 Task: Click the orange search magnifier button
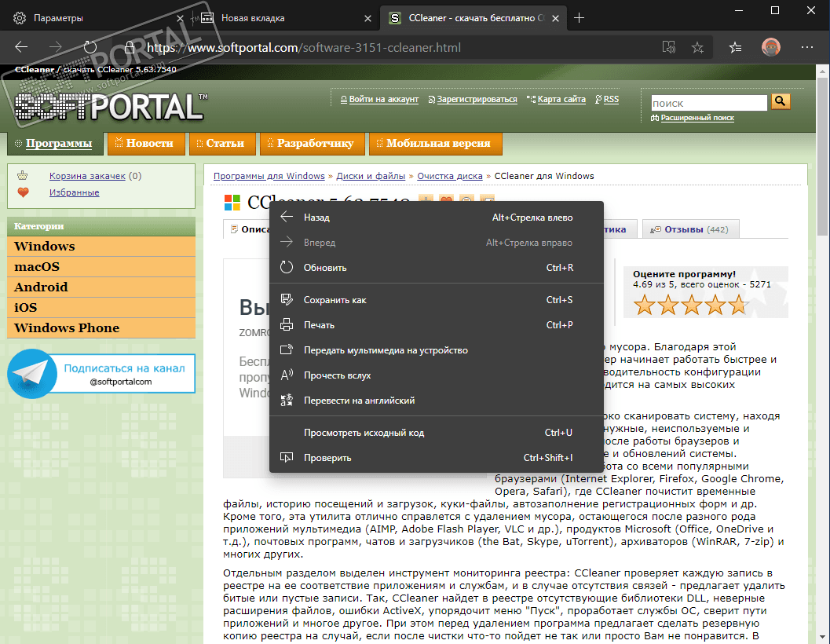coord(781,101)
